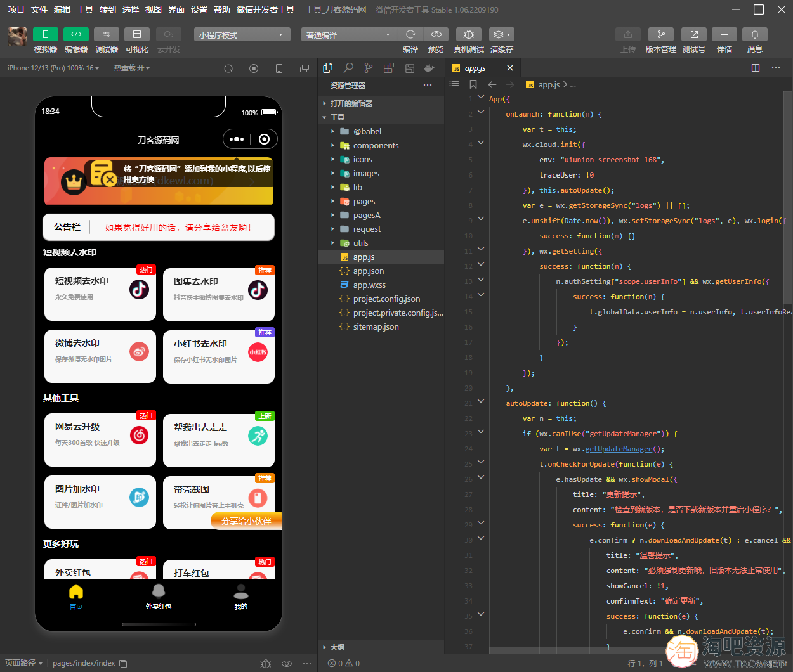Expand the 大纲 outline section
The image size is (793, 672).
[x=381, y=647]
